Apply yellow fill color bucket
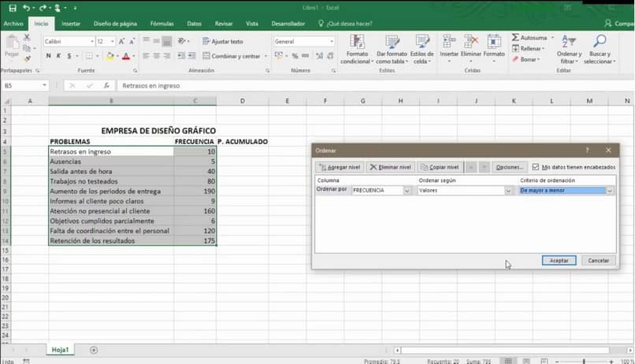This screenshot has width=635, height=364. point(110,56)
